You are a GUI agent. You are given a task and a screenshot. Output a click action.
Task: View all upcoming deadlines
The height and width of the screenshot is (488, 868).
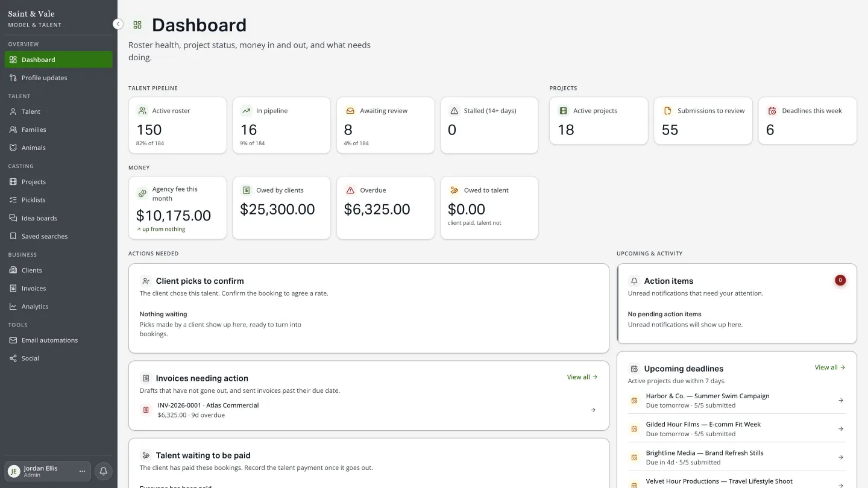830,368
